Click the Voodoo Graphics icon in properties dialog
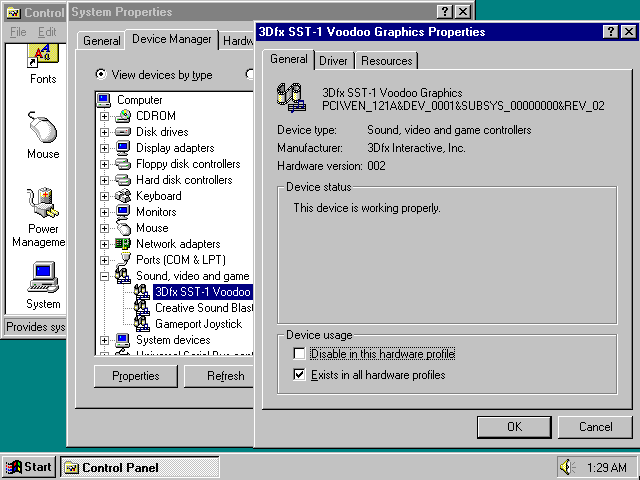This screenshot has height=480, width=640. tap(291, 98)
